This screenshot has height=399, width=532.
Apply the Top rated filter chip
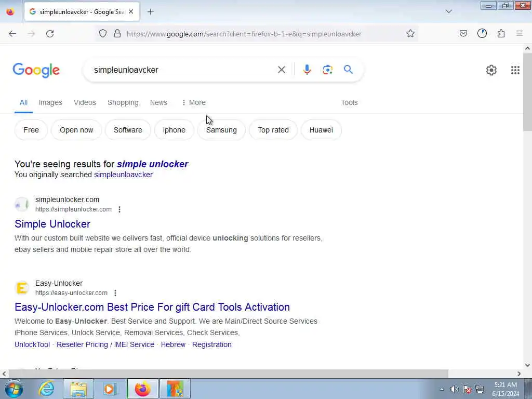(273, 130)
